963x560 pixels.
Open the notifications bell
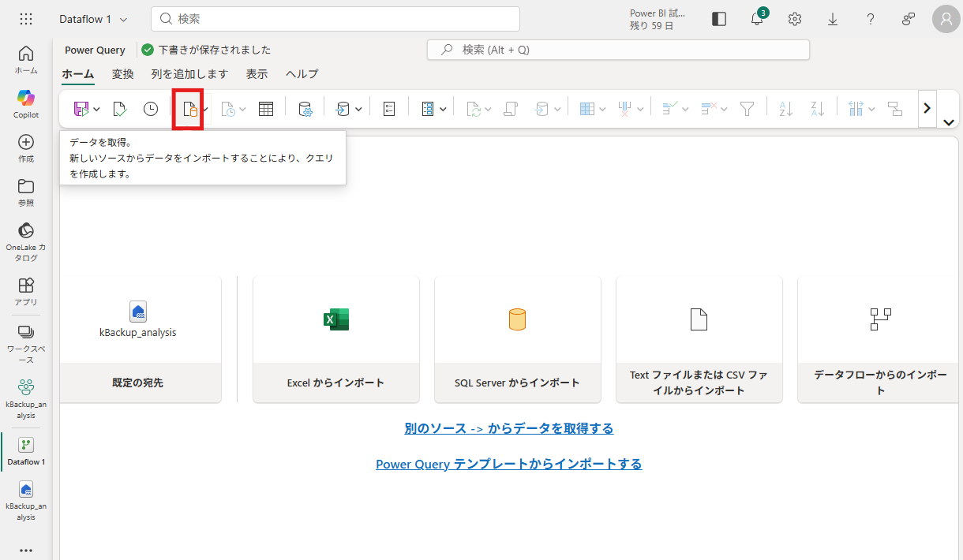coord(757,19)
